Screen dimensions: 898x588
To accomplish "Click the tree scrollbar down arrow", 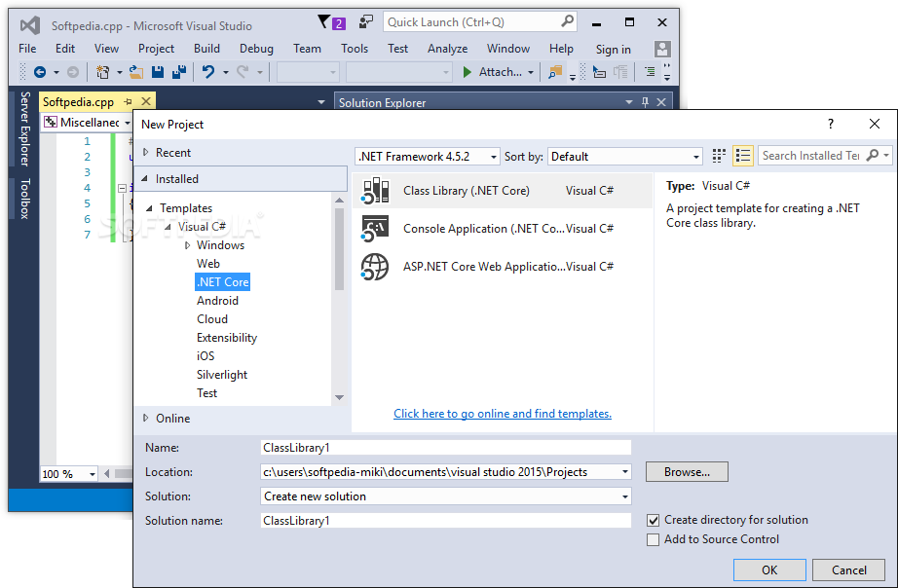I will point(339,397).
